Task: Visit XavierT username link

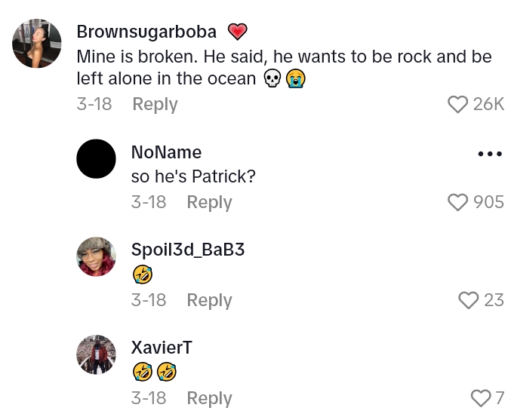Action: (x=162, y=348)
